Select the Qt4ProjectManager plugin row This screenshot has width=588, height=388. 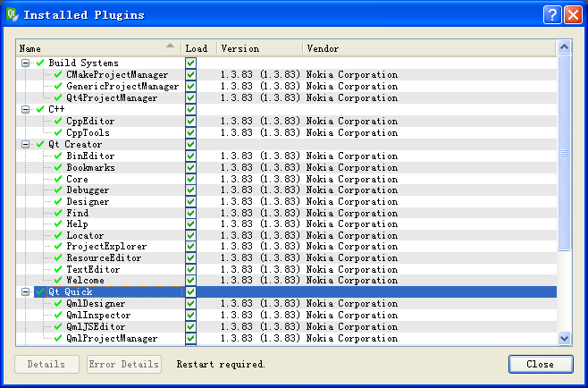(x=287, y=97)
